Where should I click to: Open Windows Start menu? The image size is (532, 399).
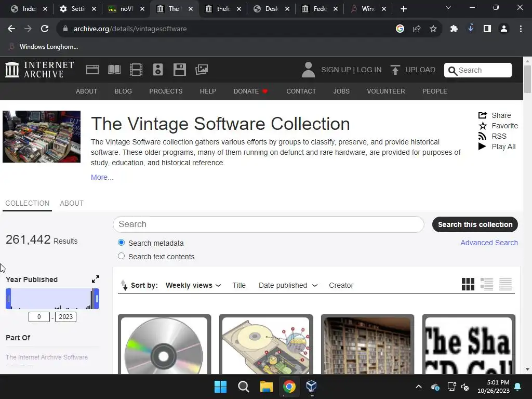click(220, 387)
